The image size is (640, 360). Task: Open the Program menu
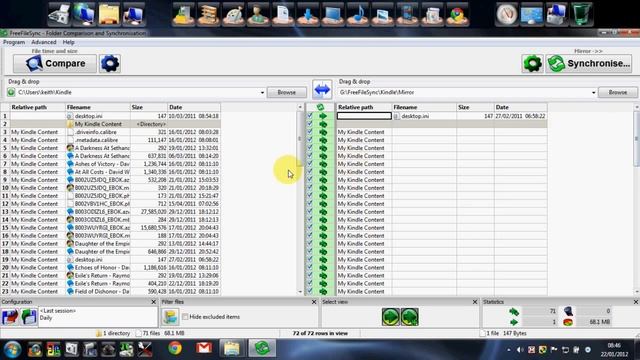click(14, 42)
